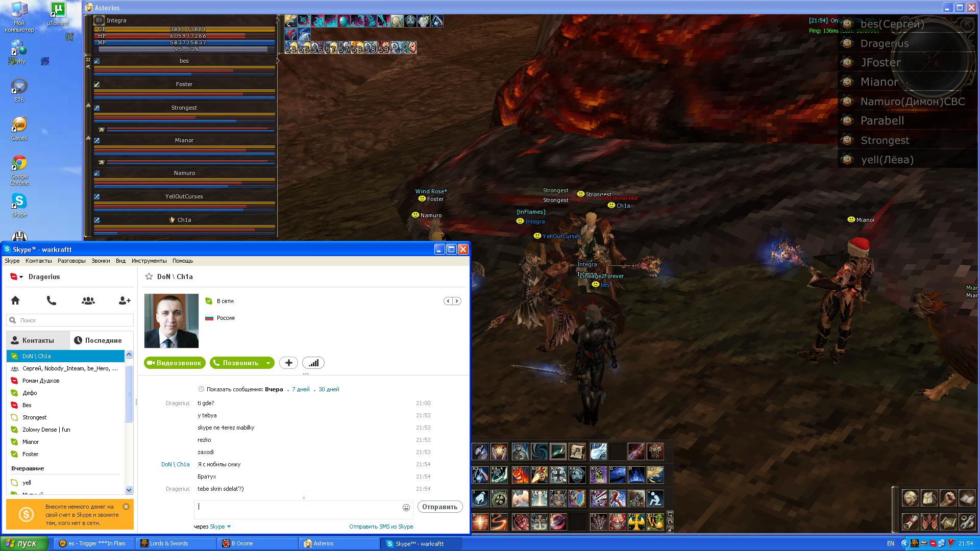The height and width of the screenshot is (551, 980).
Task: Toggle the party icon next to YellOutCurses
Action: [x=97, y=197]
